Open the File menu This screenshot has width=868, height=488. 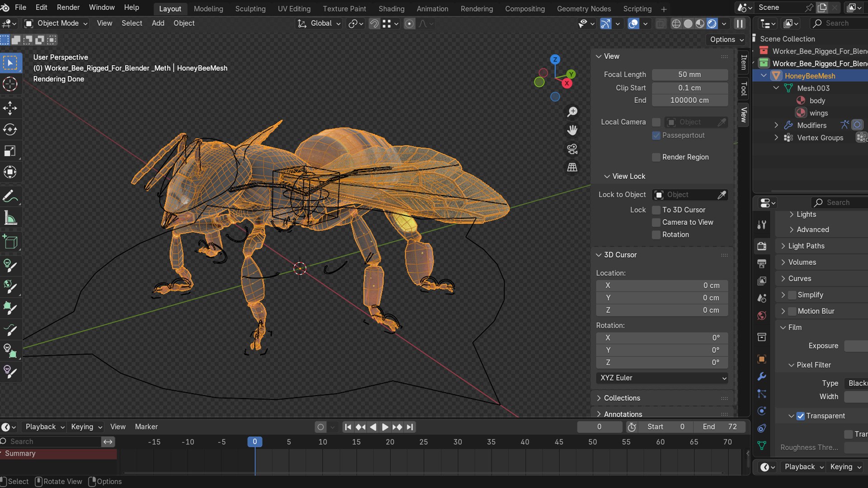coord(20,8)
